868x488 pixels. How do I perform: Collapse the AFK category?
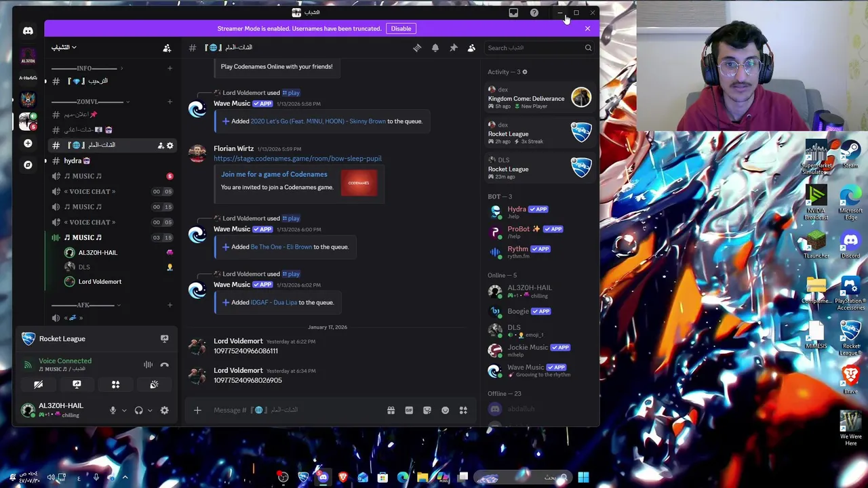(87, 305)
